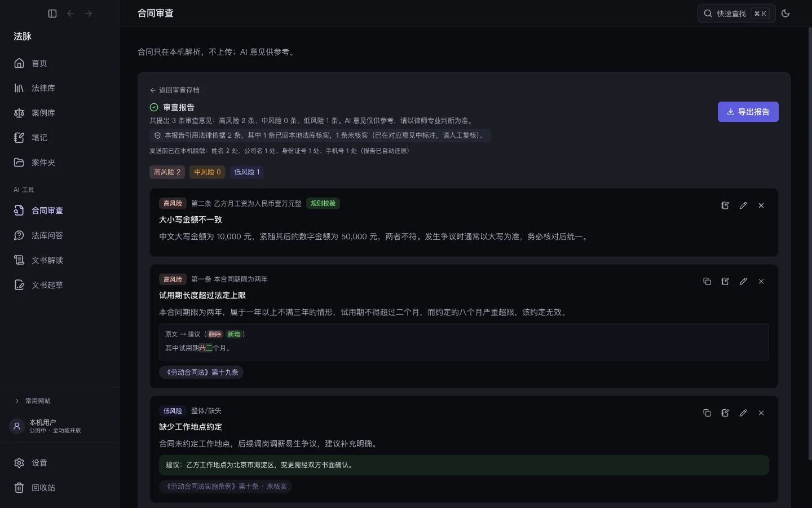Go forward with the right arrow

pyautogui.click(x=89, y=14)
